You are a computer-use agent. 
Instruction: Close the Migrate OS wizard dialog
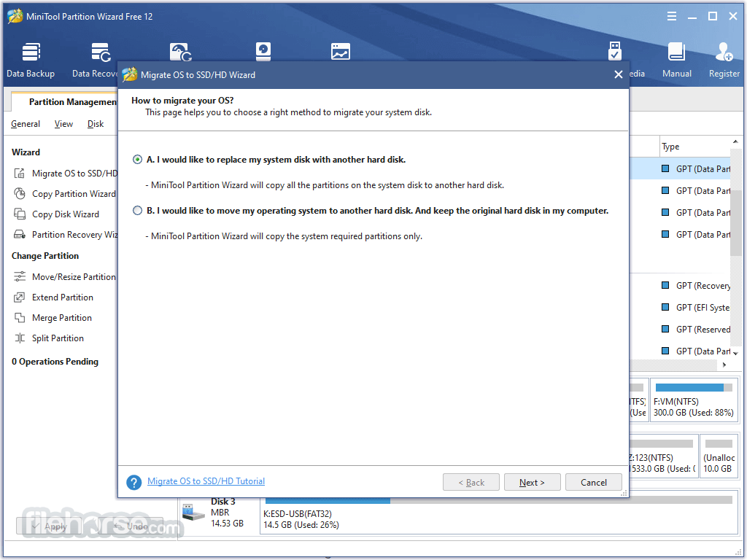coord(619,75)
